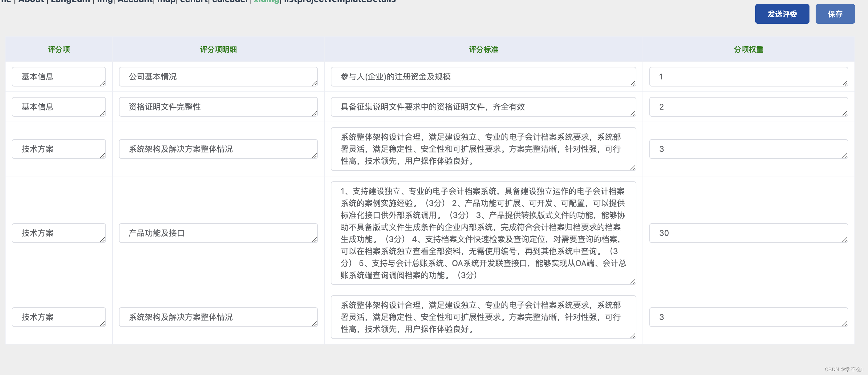Edit the 具备征集说明文件要求 standard field

click(x=483, y=107)
